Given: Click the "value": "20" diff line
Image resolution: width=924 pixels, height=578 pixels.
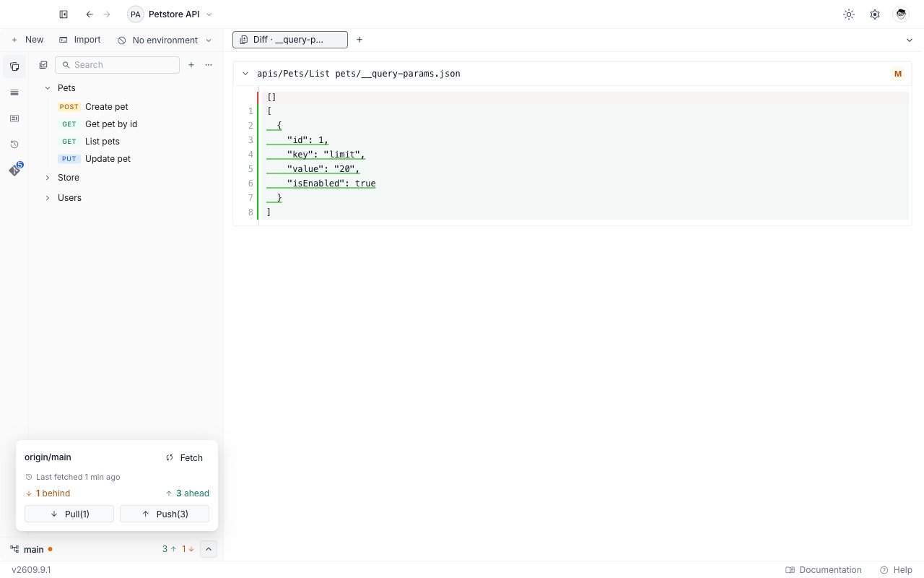Looking at the screenshot, I should coord(583,169).
